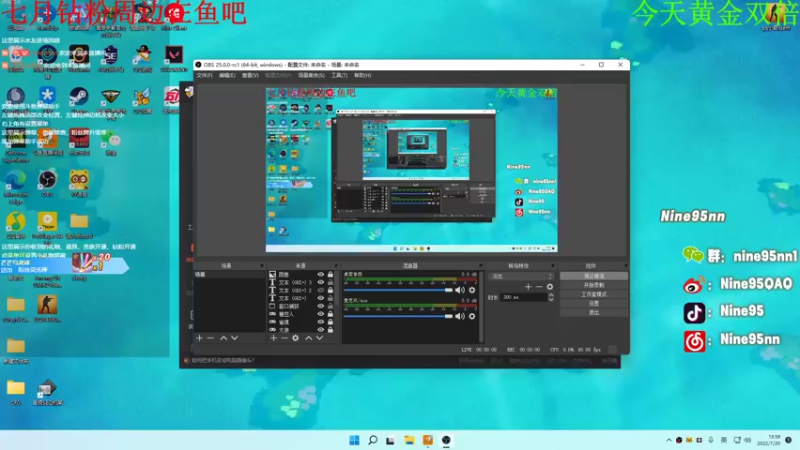Show hidden 文本 (GDI+) 2 source
Image resolution: width=800 pixels, height=450 pixels.
coord(320,290)
